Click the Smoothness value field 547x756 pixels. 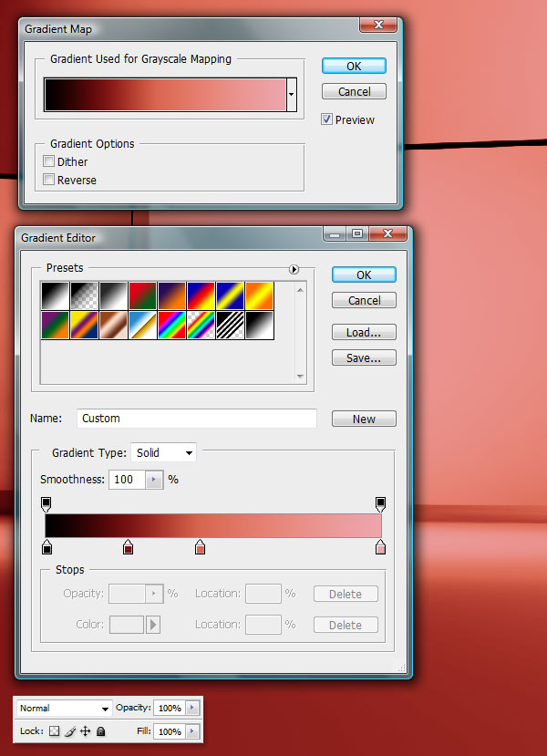pyautogui.click(x=127, y=480)
